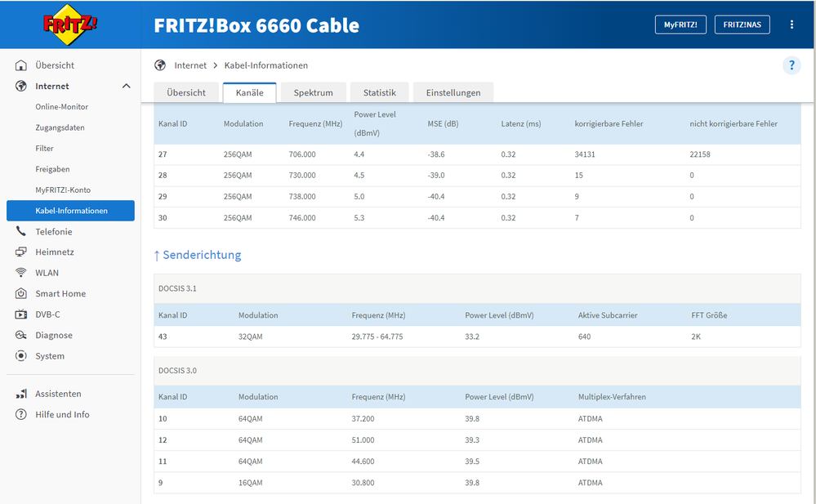The image size is (816, 504).
Task: Select the WLAN wifi icon
Action: 21,273
